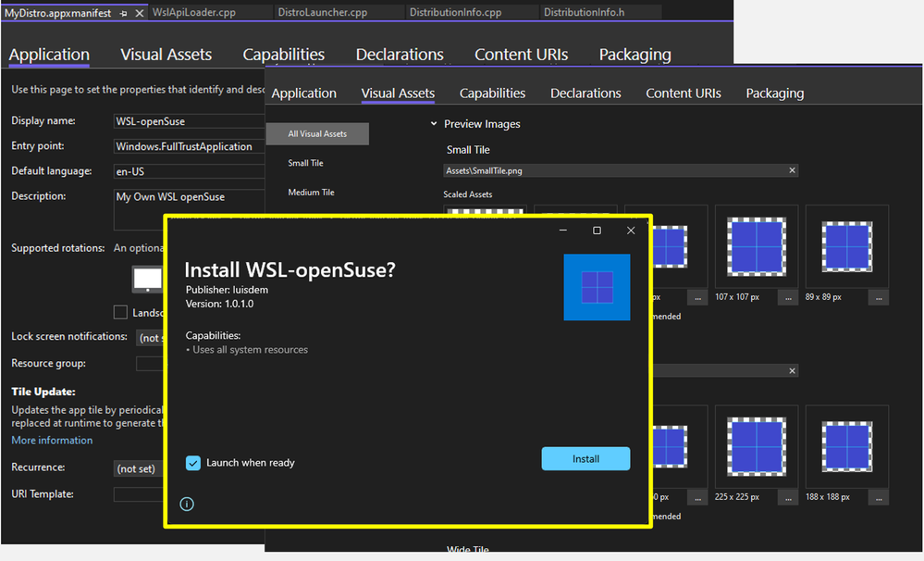
Task: Open Packaging tab in the back manifest window
Action: pyautogui.click(x=634, y=55)
